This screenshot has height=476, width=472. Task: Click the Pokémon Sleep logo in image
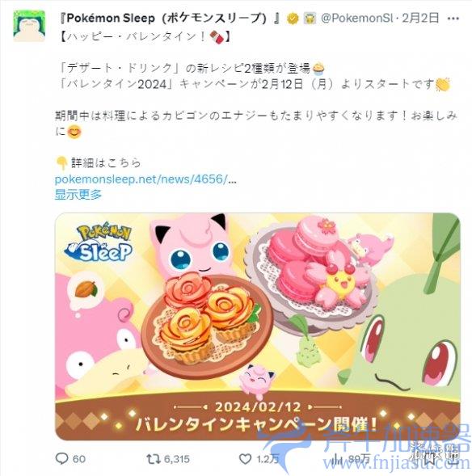[x=99, y=243]
